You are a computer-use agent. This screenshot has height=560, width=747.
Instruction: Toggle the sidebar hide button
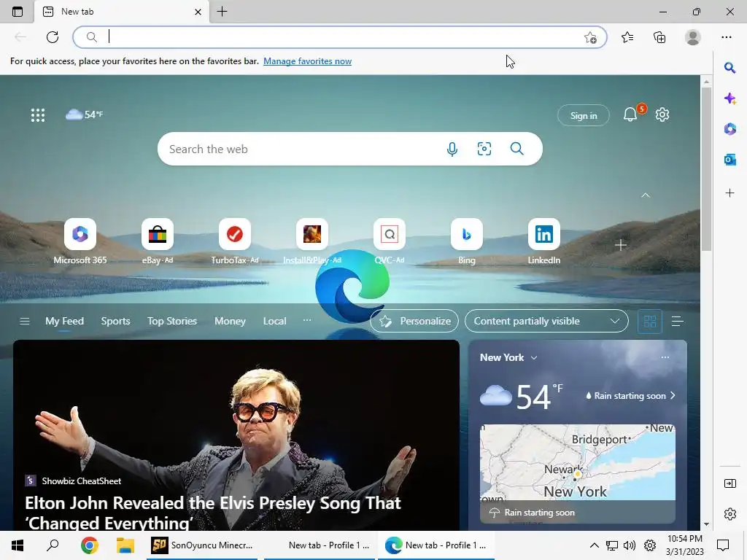pos(729,483)
